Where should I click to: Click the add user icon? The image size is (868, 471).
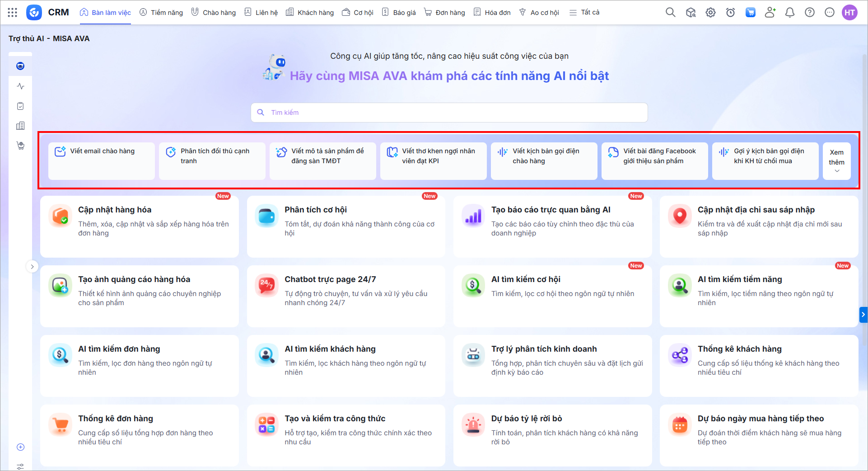[770, 13]
